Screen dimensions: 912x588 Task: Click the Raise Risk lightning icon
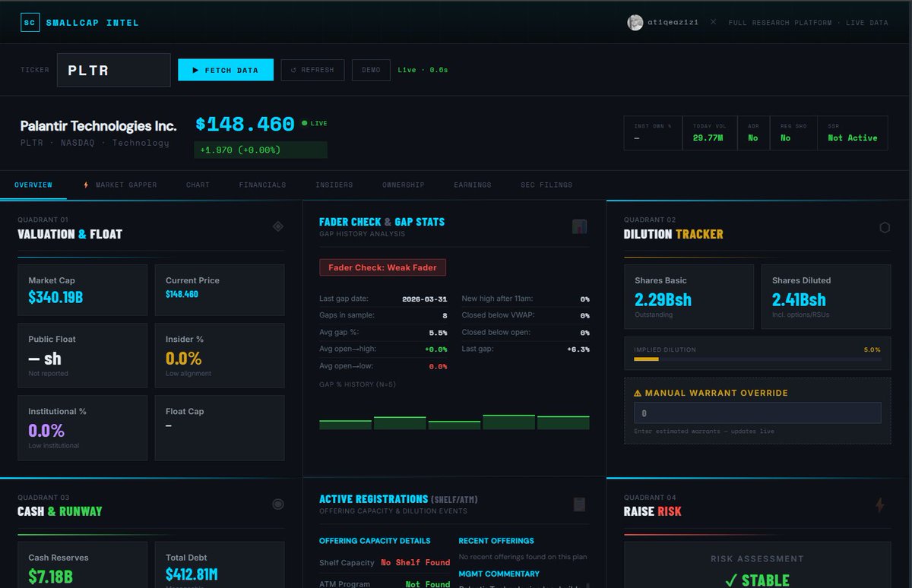click(880, 504)
